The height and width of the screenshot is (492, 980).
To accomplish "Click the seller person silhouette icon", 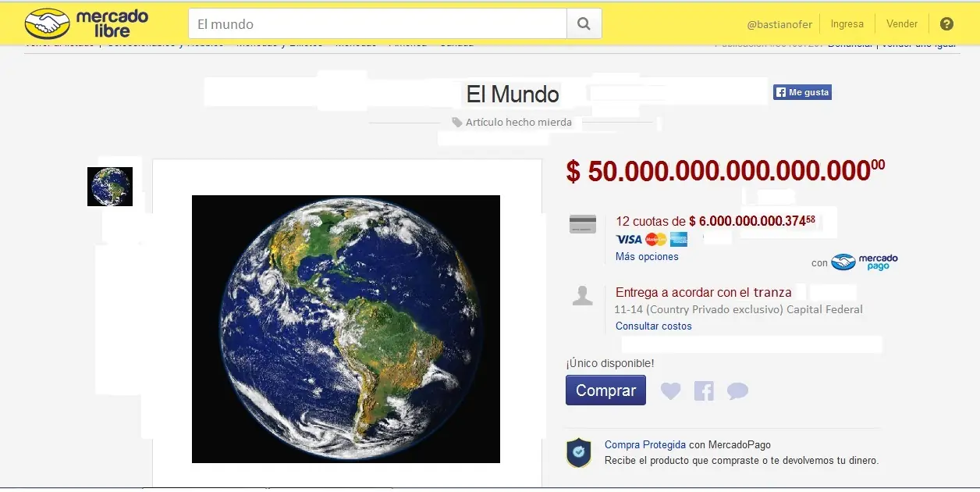I will (x=582, y=296).
